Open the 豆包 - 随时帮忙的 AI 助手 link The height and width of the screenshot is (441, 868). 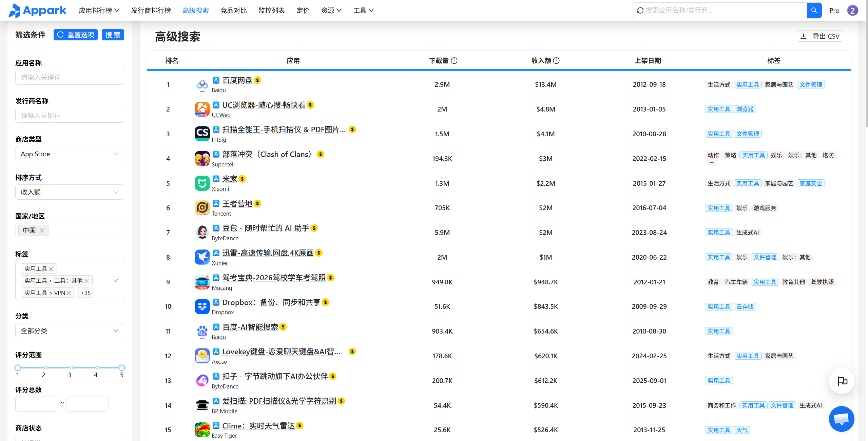266,228
